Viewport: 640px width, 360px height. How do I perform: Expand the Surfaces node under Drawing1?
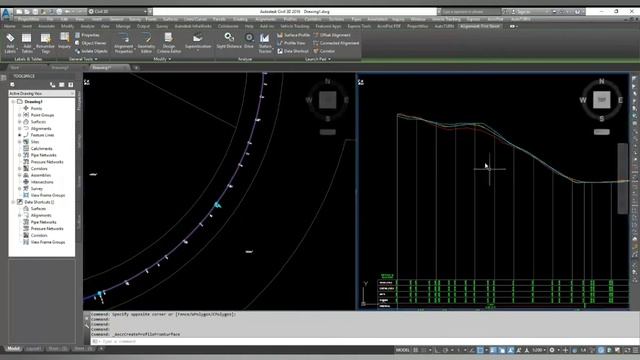tap(20, 122)
